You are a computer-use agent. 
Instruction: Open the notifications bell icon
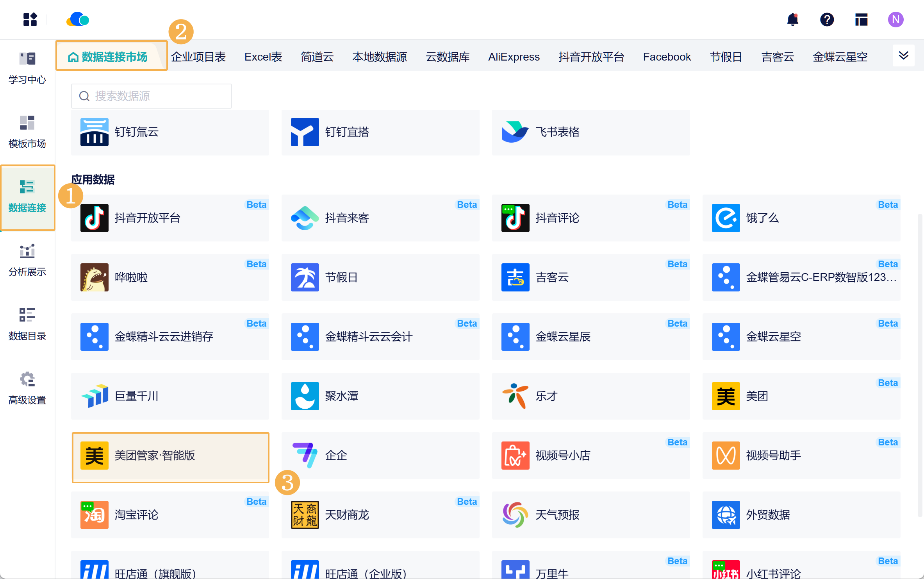coord(792,20)
